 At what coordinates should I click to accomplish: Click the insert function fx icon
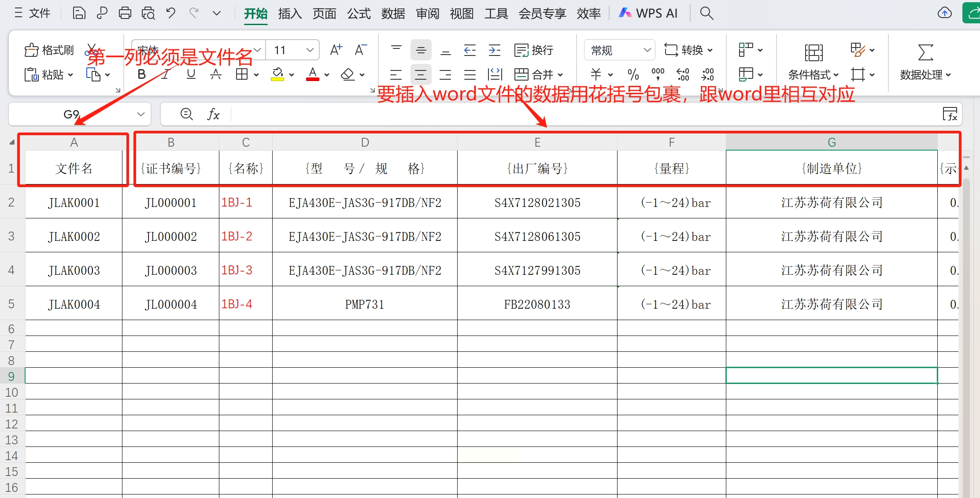(x=213, y=114)
